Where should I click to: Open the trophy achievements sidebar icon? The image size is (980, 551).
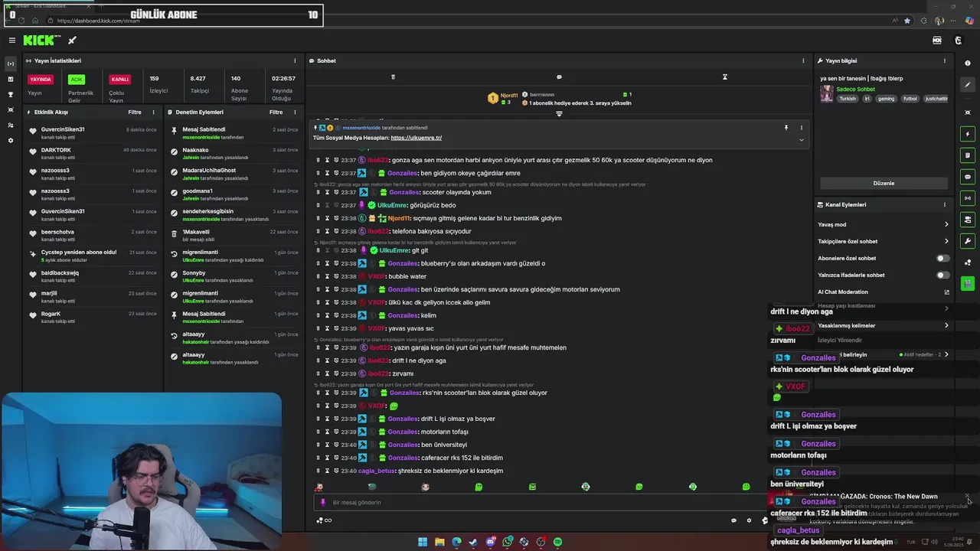pos(11,94)
